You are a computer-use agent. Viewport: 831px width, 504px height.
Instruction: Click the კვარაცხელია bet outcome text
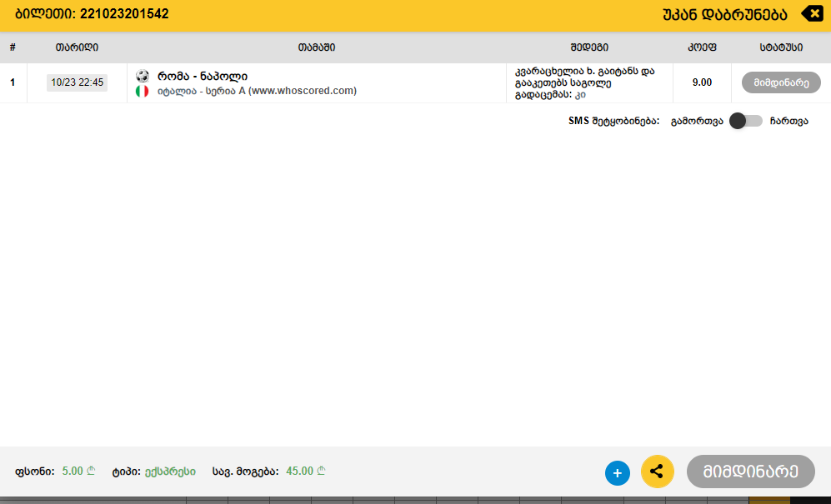click(585, 82)
